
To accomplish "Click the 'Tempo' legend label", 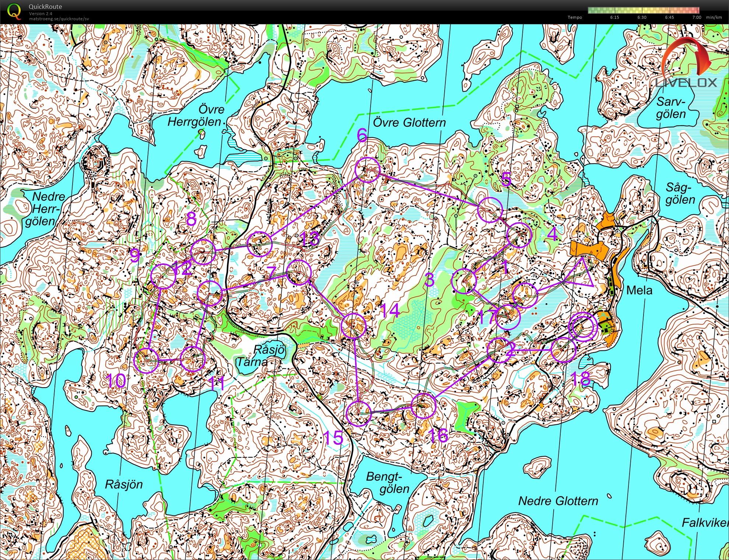I will point(575,17).
